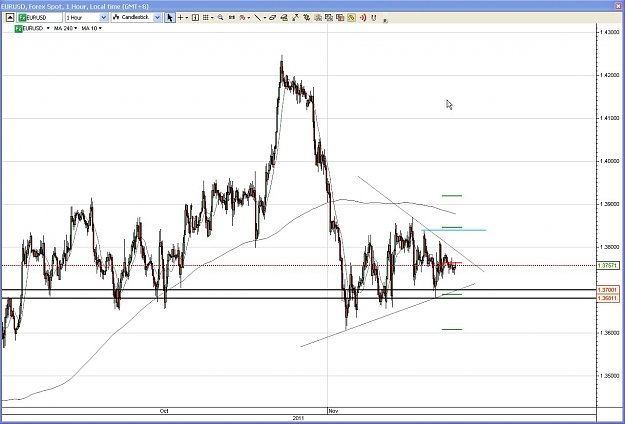This screenshot has width=625, height=424.
Task: Click the grid layout icon
Action: (x=205, y=18)
